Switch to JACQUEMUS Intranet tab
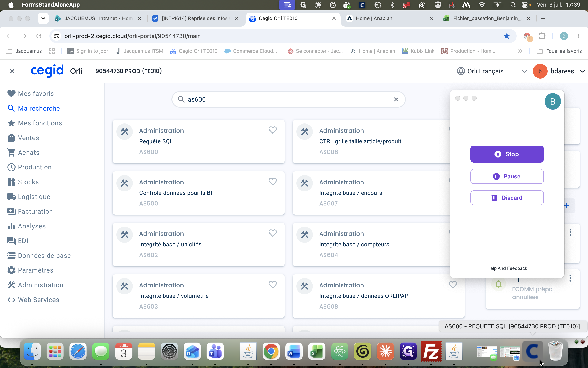This screenshot has width=588, height=368. tap(98, 18)
